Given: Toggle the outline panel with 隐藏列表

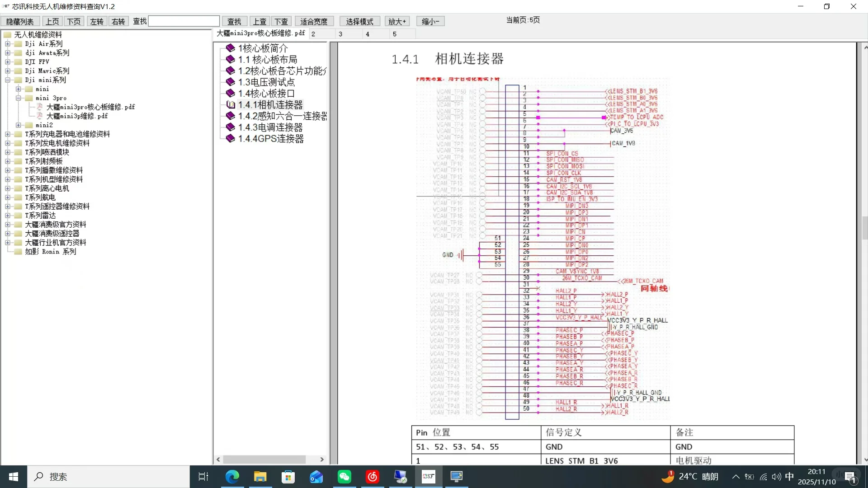Looking at the screenshot, I should pos(20,21).
